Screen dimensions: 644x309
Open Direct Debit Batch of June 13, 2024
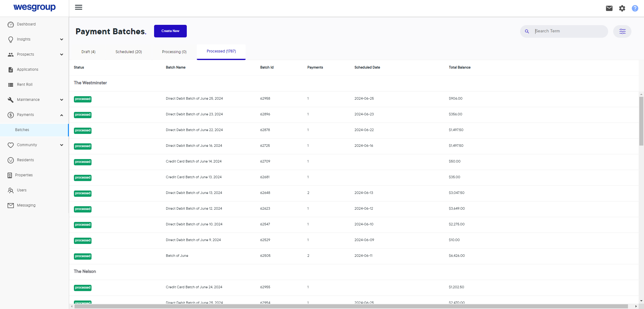[x=194, y=193]
